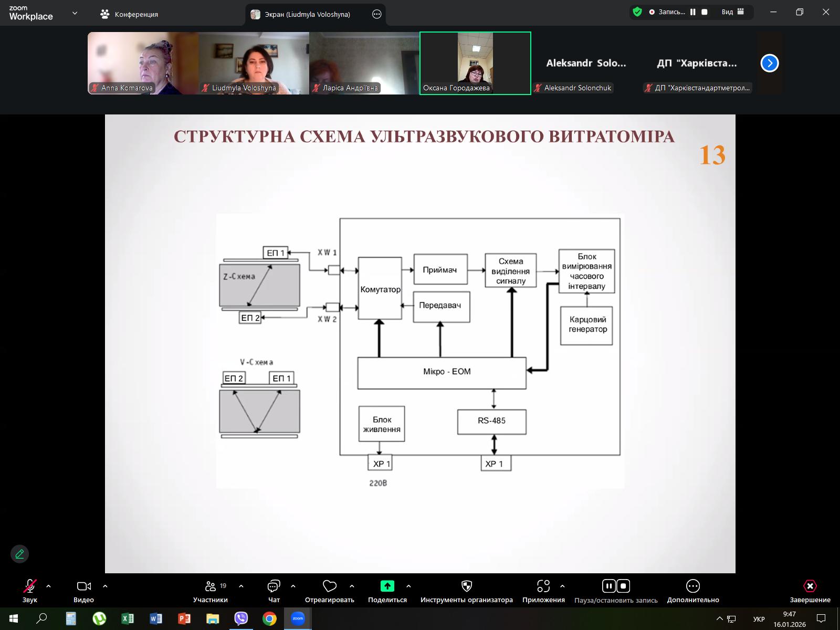The height and width of the screenshot is (630, 840).
Task: Open the Zoom Workplace dropdown chevron
Action: [75, 14]
